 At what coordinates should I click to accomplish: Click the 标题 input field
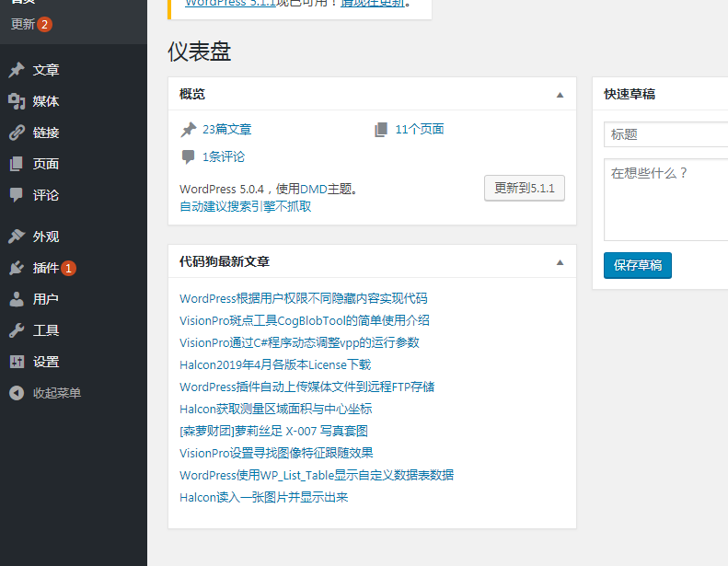pos(665,134)
